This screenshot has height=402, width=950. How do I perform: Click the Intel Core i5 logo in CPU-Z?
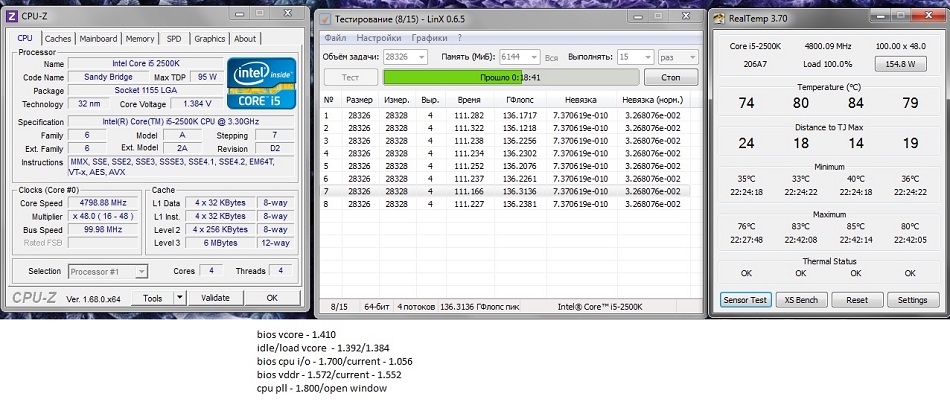(261, 83)
